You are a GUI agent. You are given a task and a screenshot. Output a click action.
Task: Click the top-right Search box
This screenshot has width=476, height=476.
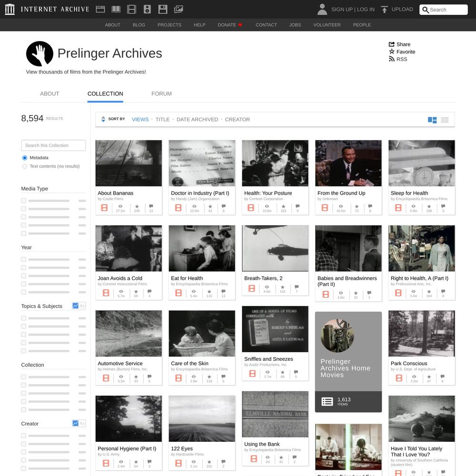click(x=444, y=10)
